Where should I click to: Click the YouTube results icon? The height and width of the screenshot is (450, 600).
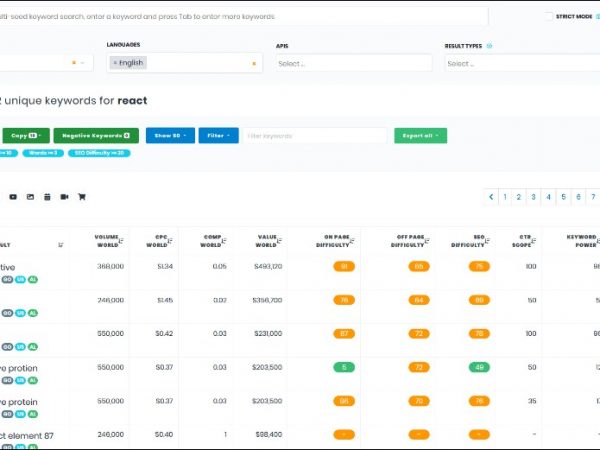(13, 197)
